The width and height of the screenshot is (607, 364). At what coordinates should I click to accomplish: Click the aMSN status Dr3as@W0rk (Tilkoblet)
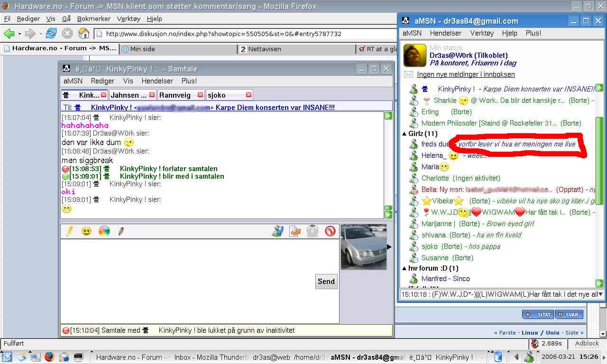click(469, 55)
